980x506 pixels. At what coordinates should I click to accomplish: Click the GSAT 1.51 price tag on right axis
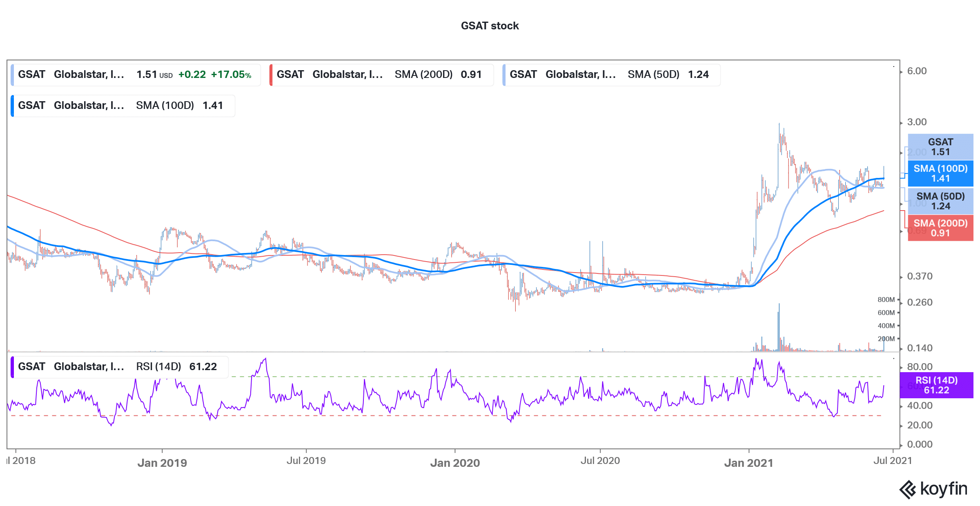pyautogui.click(x=940, y=147)
